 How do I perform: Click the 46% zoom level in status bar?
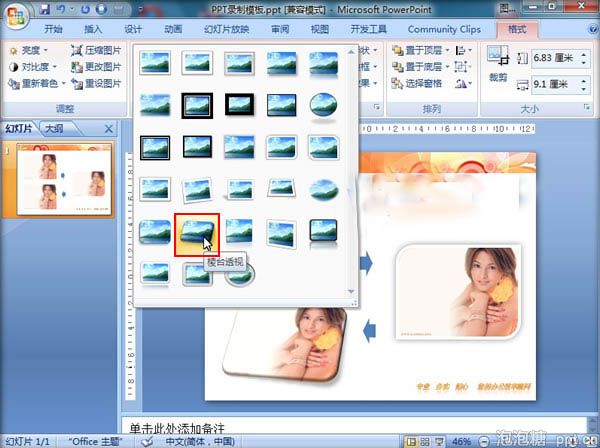point(461,442)
